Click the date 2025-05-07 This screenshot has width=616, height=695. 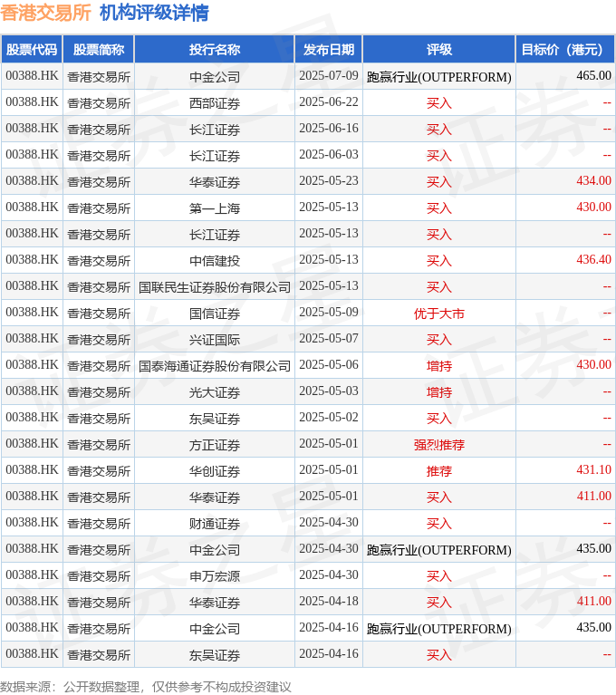[329, 338]
